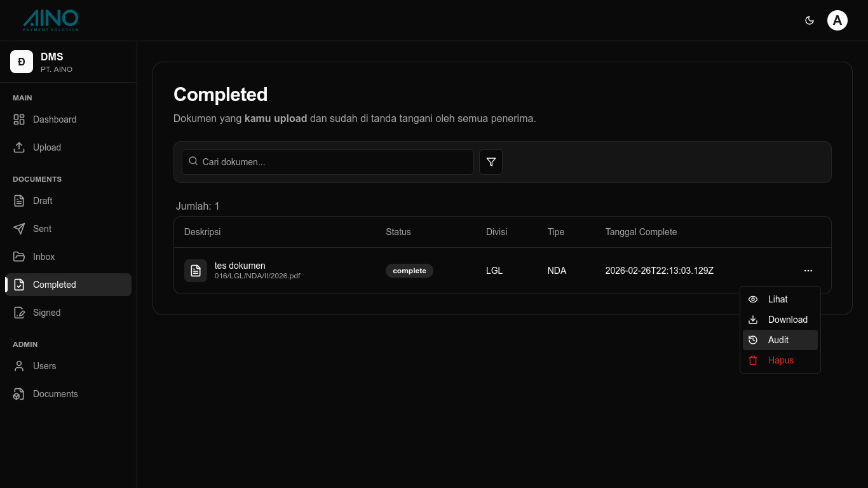Click the eye icon on Lihat
This screenshot has width=868, height=488.
pos(753,299)
